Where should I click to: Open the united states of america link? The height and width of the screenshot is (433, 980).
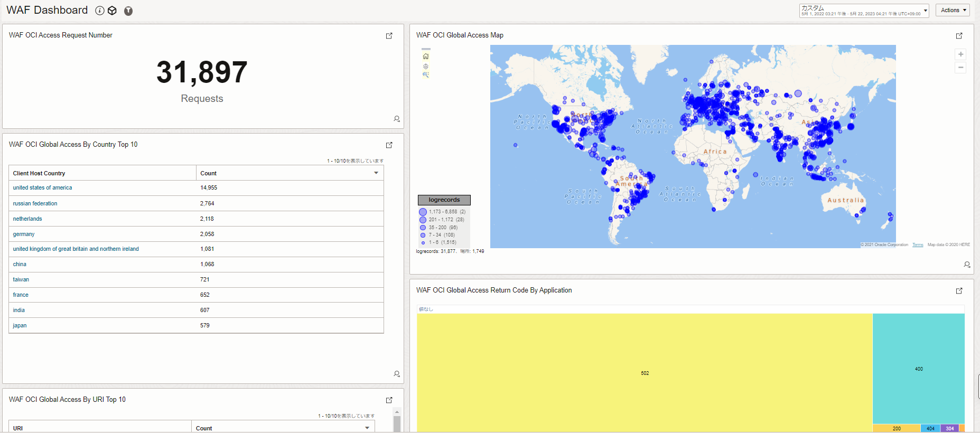pos(42,188)
